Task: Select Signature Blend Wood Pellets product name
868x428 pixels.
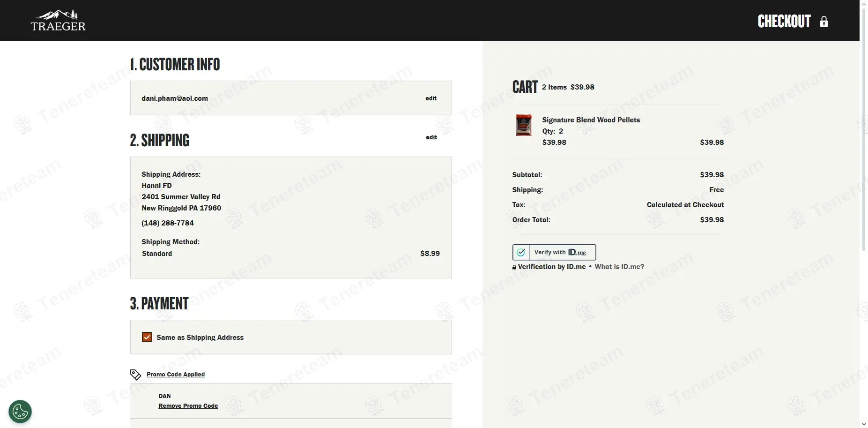Action: 591,120
